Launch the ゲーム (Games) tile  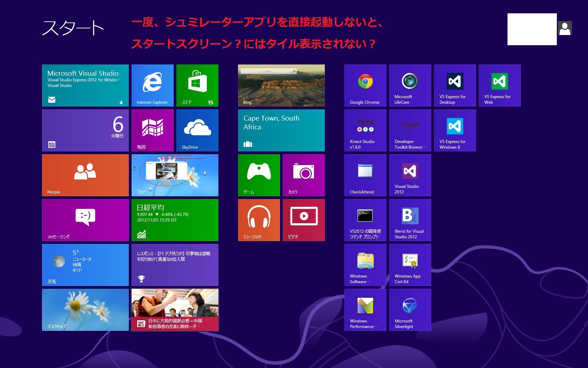point(259,175)
